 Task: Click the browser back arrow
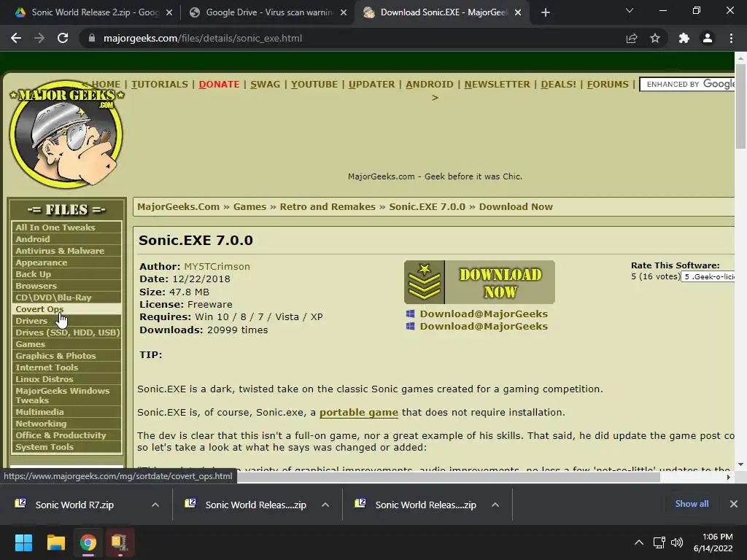(x=16, y=38)
